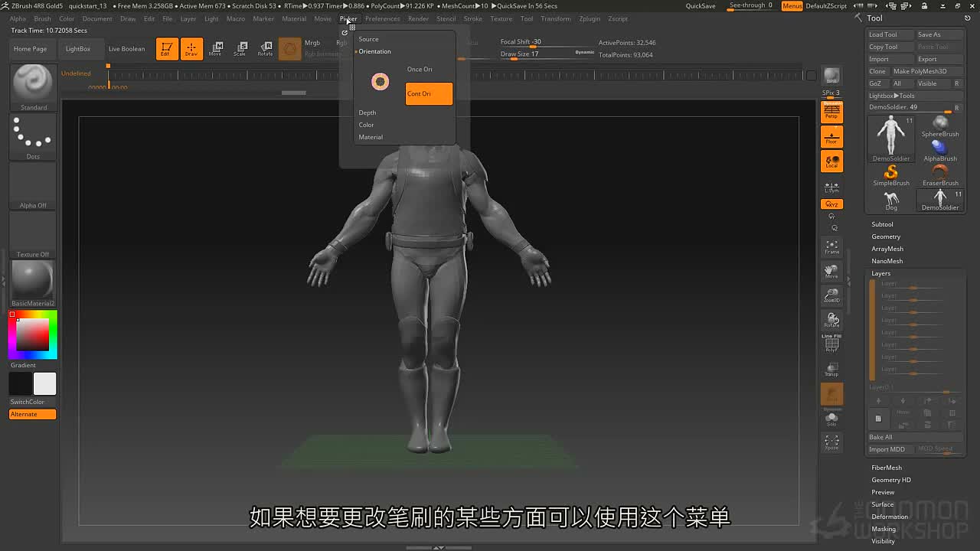Click the Rotate view icon in the right shelf

831,320
